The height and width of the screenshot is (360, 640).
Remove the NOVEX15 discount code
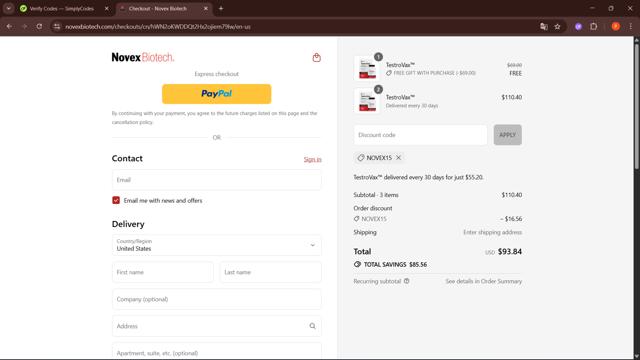tap(398, 158)
